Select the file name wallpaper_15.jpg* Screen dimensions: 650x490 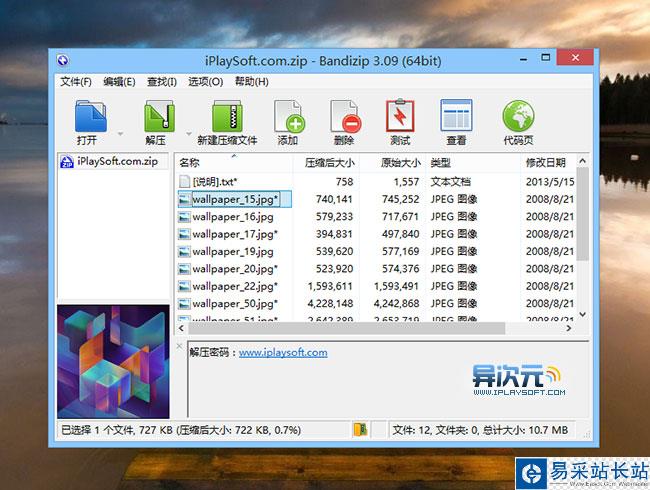(235, 199)
